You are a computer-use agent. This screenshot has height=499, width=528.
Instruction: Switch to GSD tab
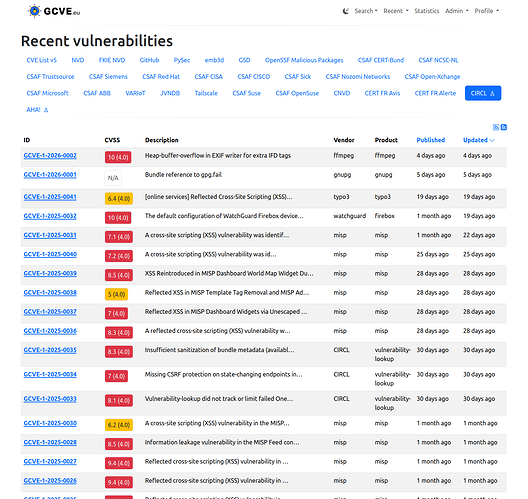tap(244, 60)
